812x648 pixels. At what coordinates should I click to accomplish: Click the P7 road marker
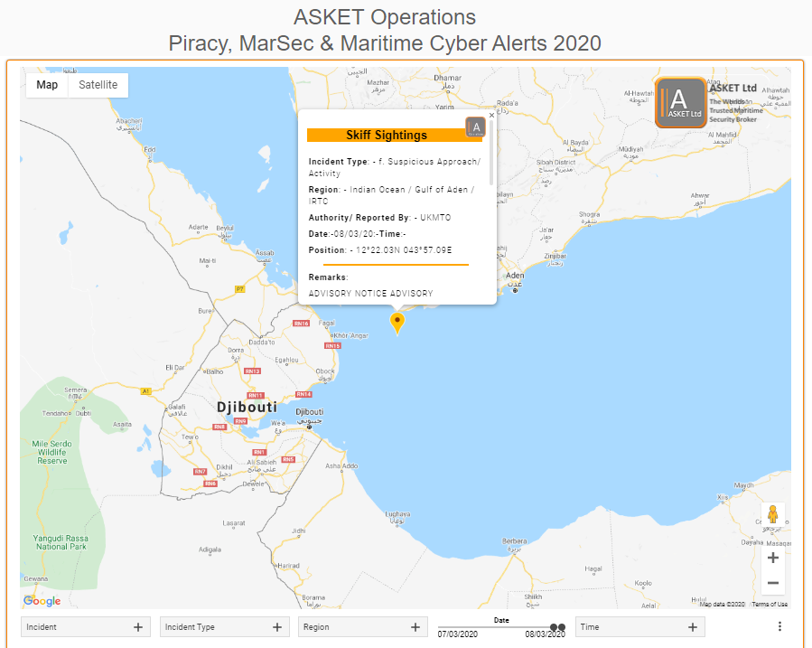tap(239, 289)
